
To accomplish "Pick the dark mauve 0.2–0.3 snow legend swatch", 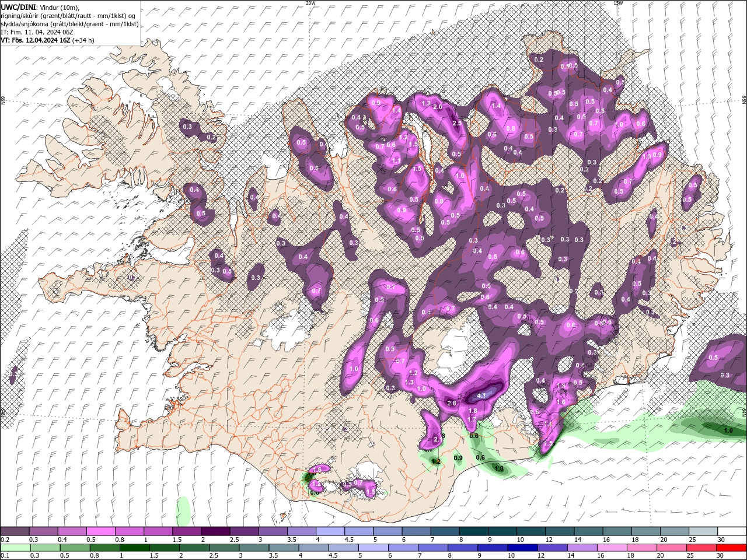I will 15,531.
